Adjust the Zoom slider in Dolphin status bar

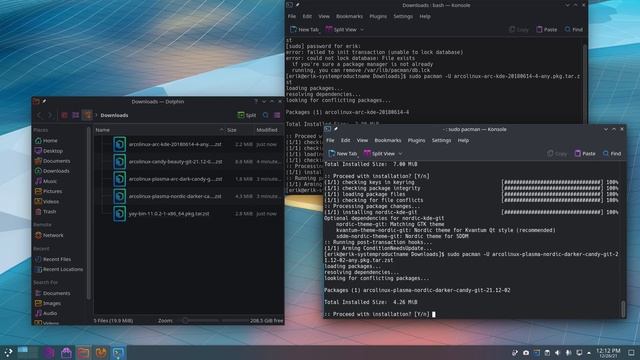pos(215,321)
